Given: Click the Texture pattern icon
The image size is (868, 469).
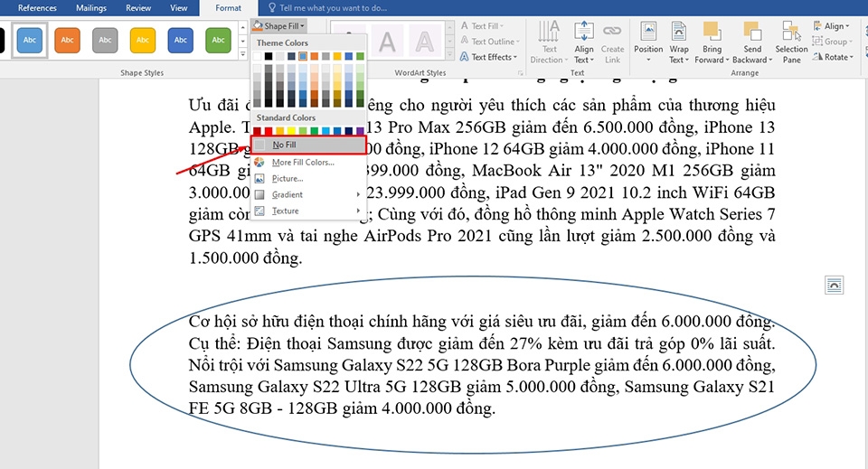Looking at the screenshot, I should tap(259, 211).
